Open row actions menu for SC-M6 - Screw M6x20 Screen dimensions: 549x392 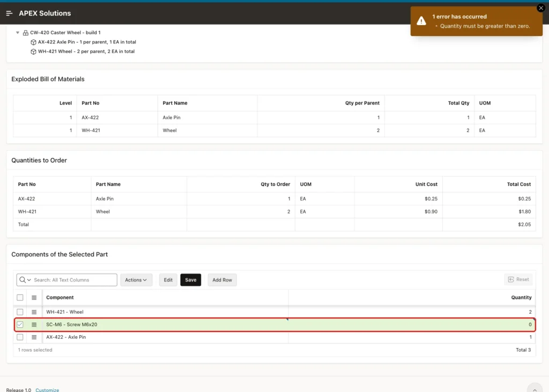click(x=34, y=324)
